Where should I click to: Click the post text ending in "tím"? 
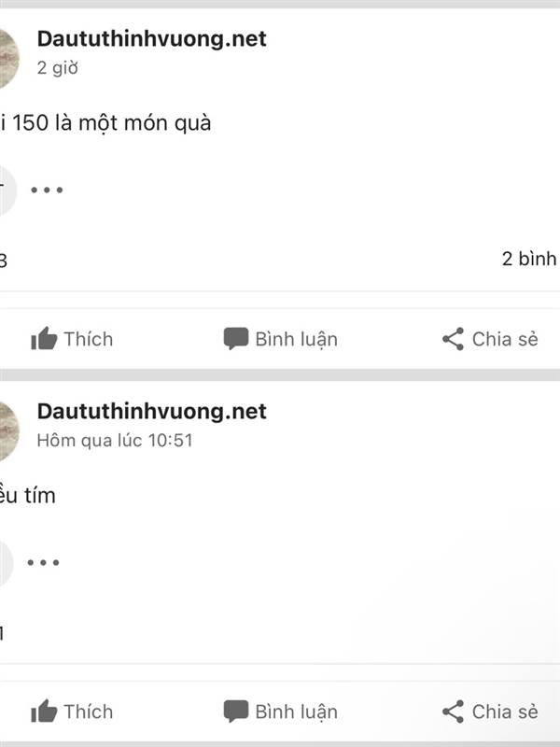(x=28, y=496)
